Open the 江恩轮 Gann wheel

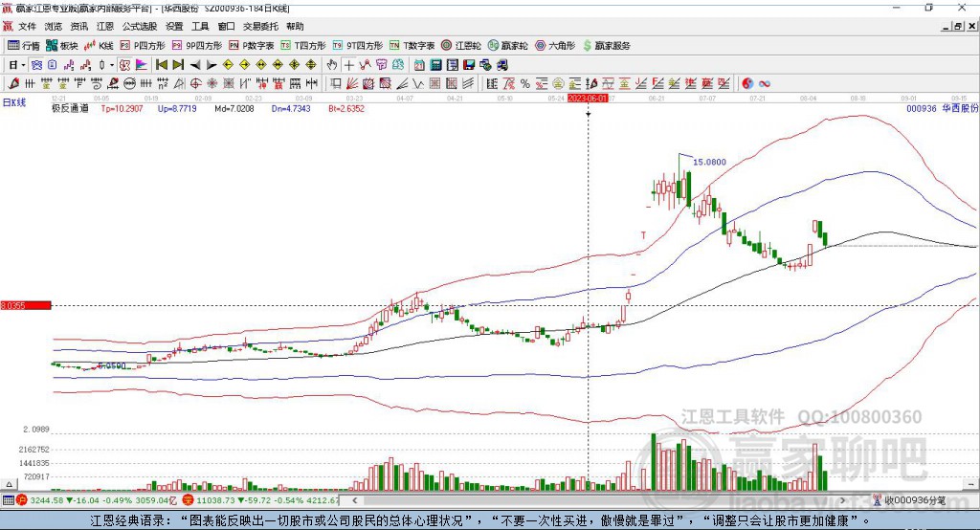tap(461, 46)
